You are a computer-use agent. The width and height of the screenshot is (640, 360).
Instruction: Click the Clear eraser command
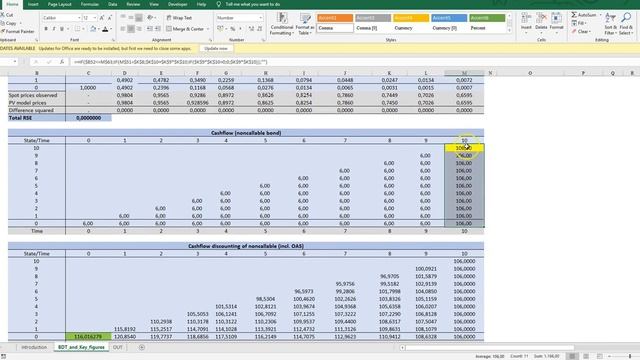click(x=580, y=31)
